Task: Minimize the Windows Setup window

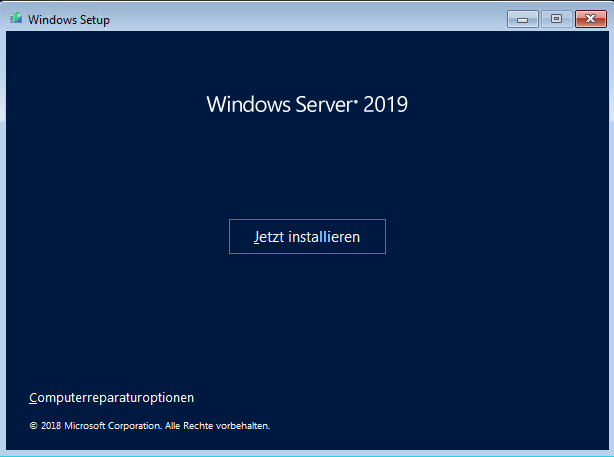Action: coord(523,19)
